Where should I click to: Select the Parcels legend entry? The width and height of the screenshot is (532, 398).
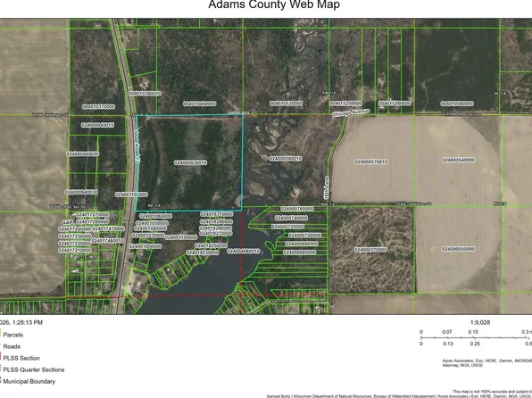(x=12, y=335)
